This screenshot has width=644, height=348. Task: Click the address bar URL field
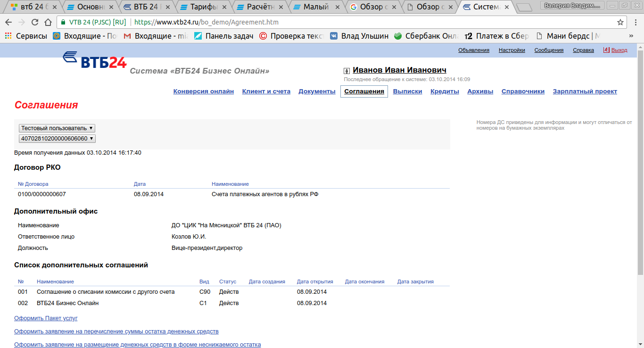pos(330,22)
